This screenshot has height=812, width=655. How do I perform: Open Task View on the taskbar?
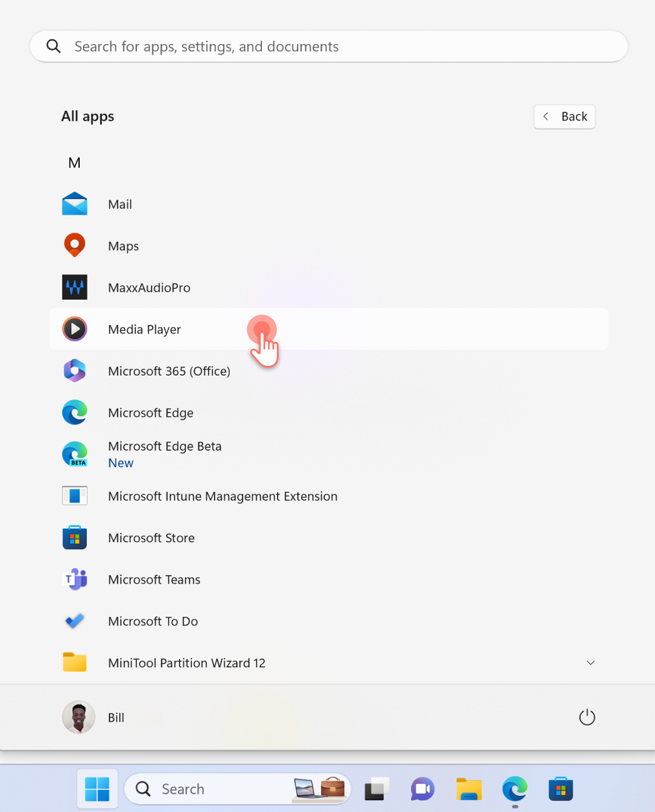(377, 789)
